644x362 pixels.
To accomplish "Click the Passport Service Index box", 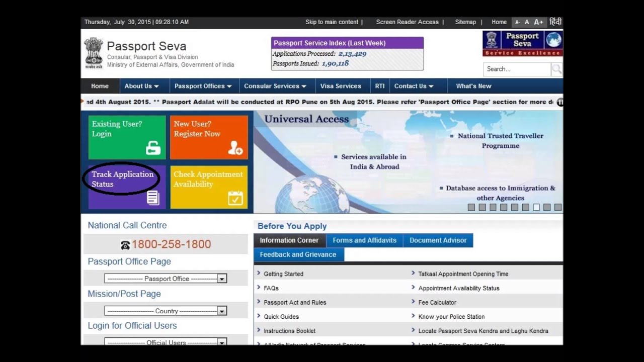I will (347, 53).
